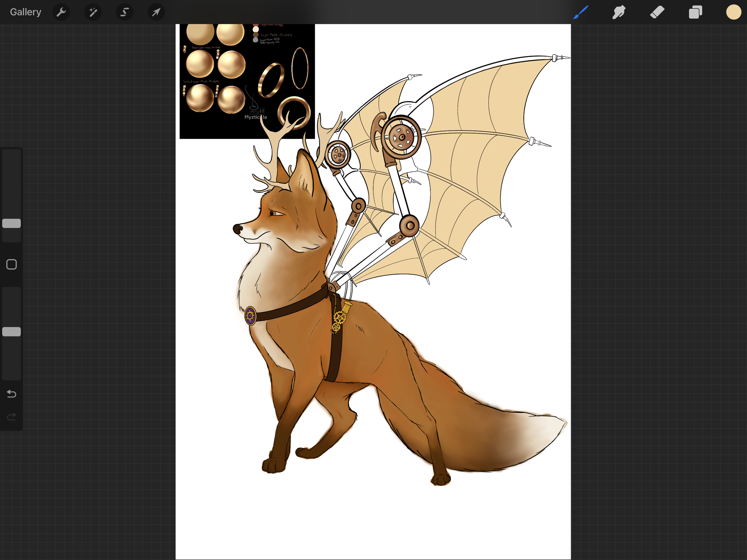The image size is (747, 560).
Task: Undo the last action
Action: [x=11, y=394]
